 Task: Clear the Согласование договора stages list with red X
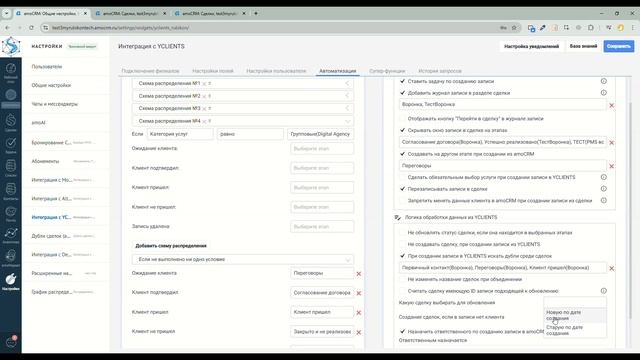(x=611, y=142)
